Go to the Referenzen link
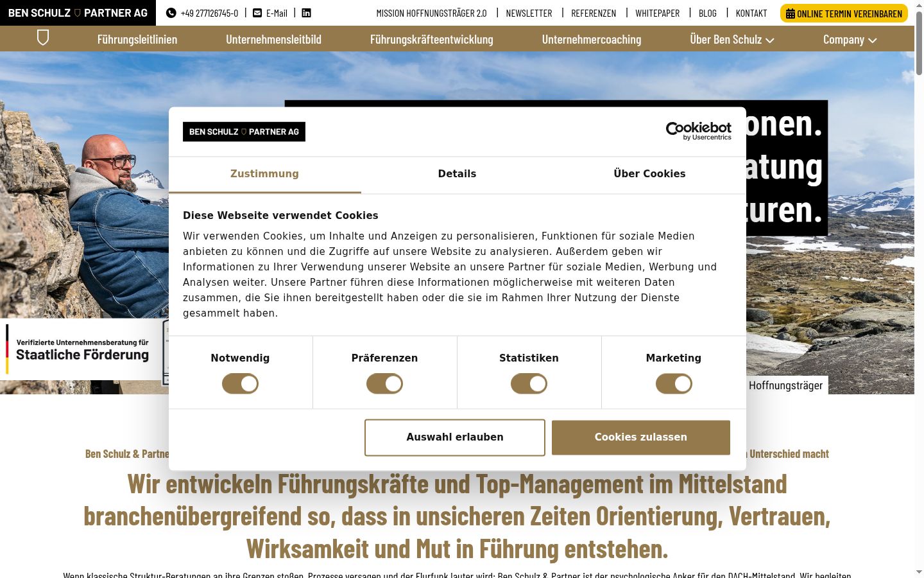 pyautogui.click(x=594, y=13)
